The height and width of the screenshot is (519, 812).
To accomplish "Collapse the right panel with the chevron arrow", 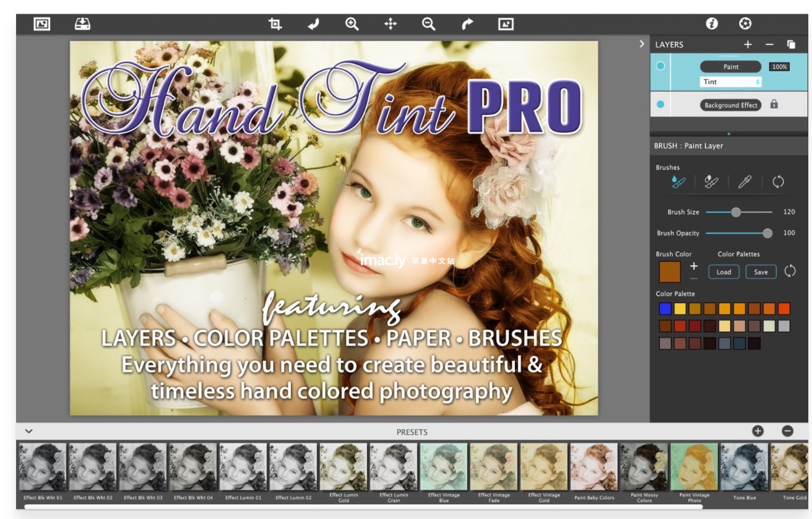I will 642,44.
